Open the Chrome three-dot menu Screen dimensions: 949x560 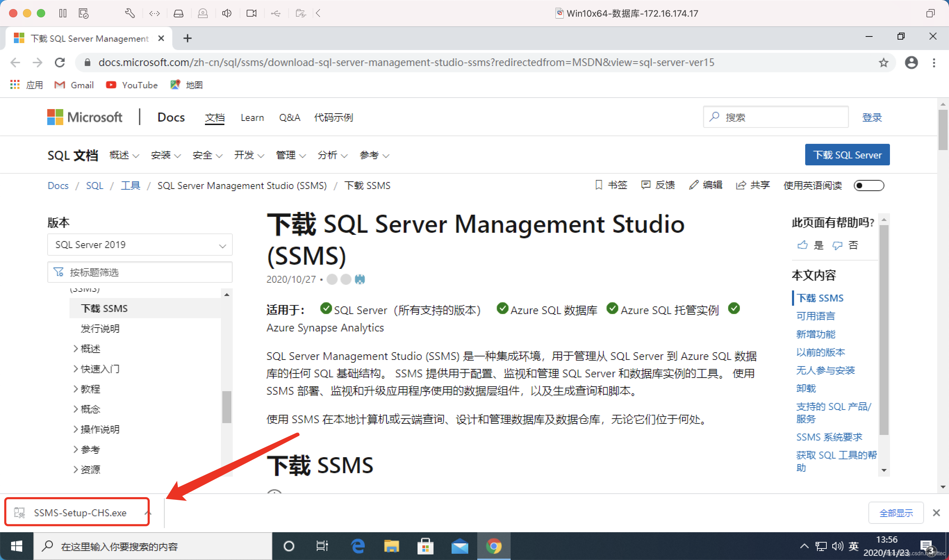coord(934,62)
